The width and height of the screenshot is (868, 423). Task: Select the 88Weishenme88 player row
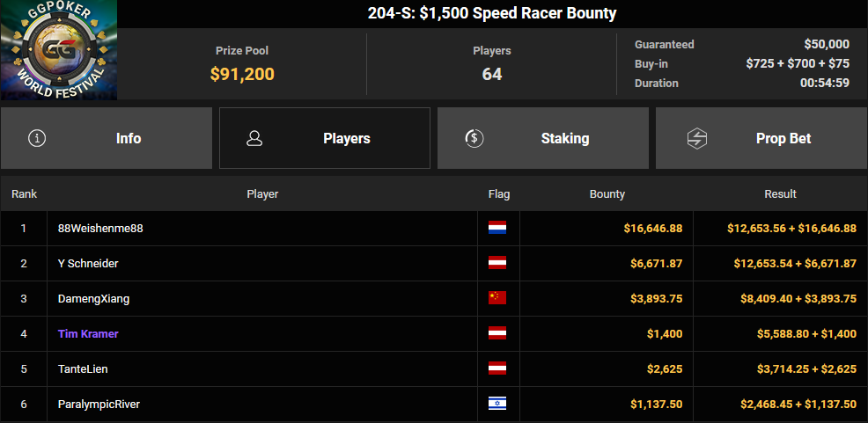pos(434,229)
